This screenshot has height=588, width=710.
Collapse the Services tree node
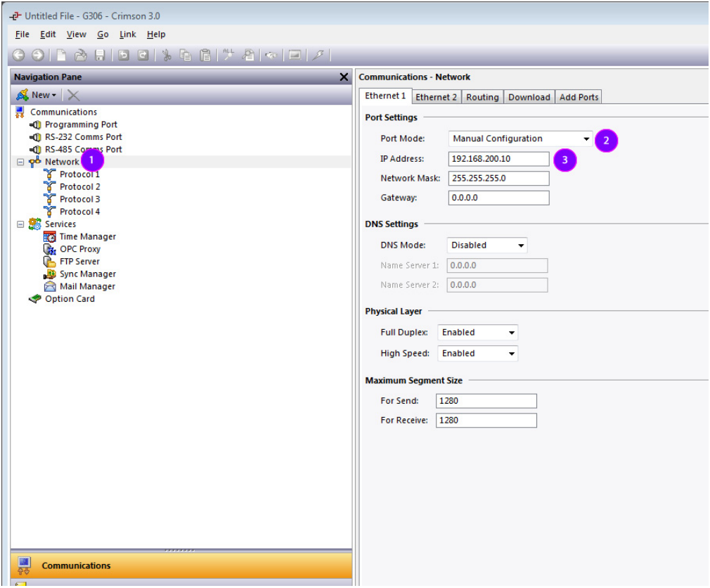pos(20,224)
